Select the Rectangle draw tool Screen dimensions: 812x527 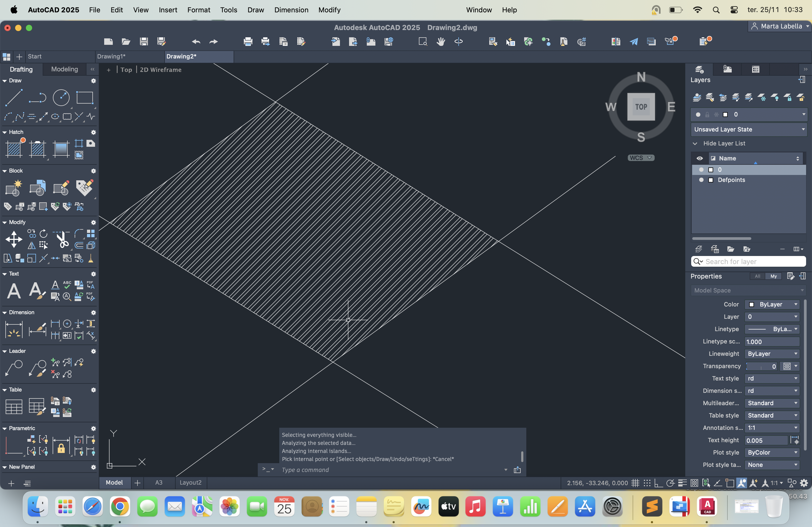tap(84, 97)
